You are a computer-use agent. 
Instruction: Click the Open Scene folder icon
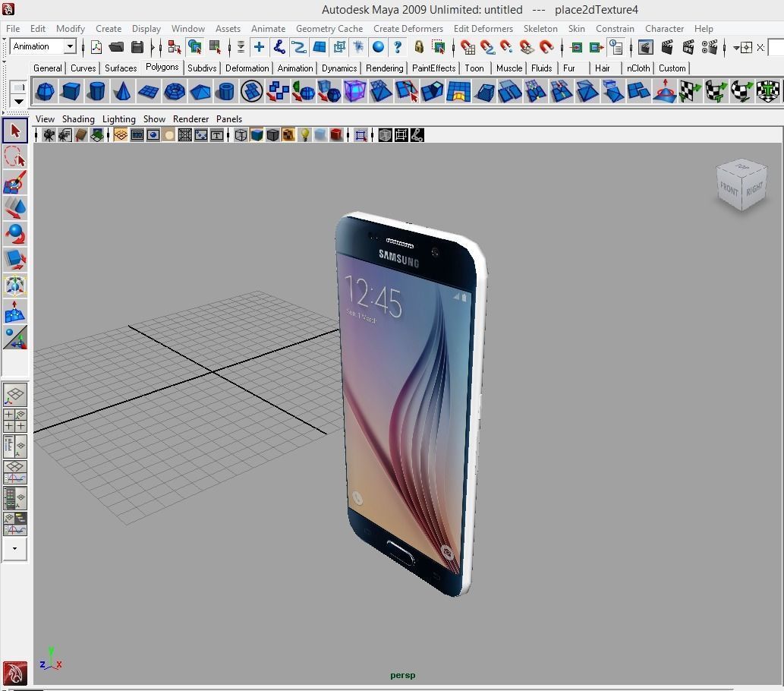(x=116, y=48)
